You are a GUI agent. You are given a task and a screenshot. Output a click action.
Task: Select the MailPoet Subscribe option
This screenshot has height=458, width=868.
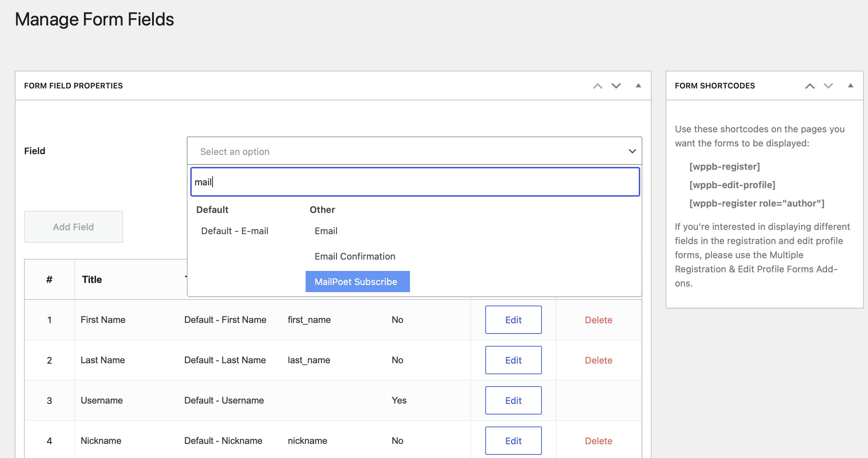(x=357, y=282)
